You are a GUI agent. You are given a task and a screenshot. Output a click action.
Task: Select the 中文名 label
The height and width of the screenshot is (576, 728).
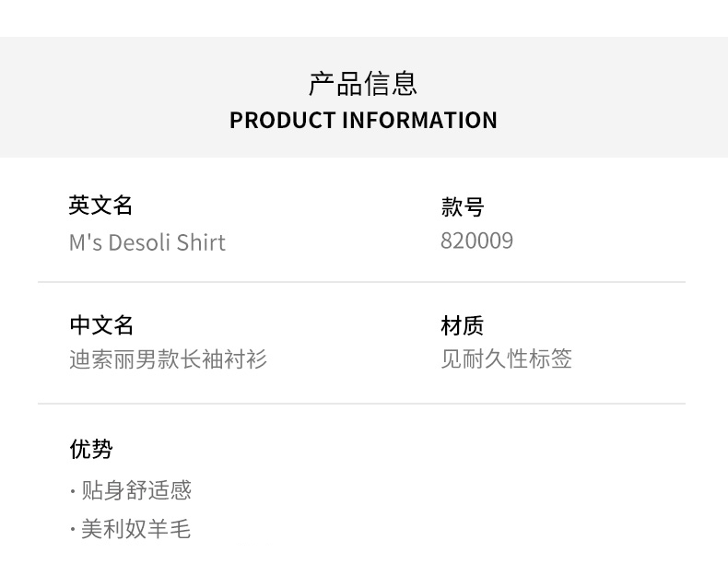[100, 325]
